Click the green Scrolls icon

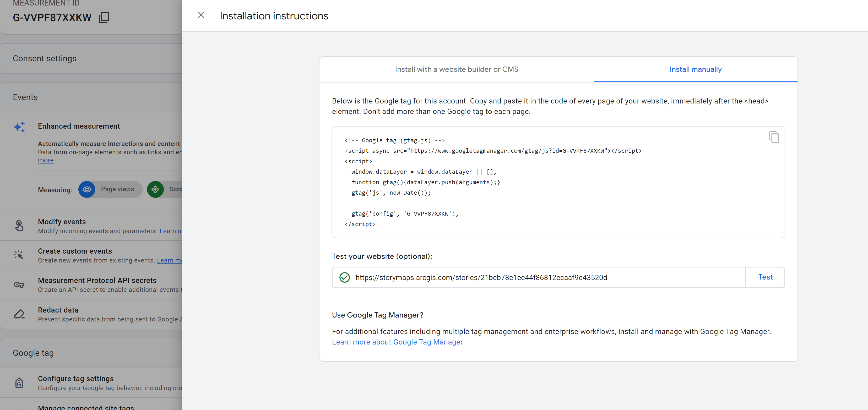coord(155,189)
